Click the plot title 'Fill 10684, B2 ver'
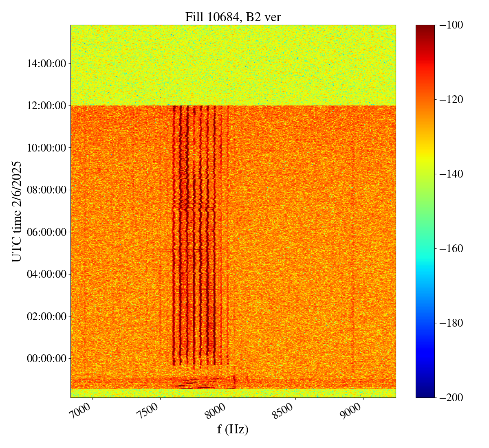The height and width of the screenshot is (448, 489). pyautogui.click(x=233, y=17)
